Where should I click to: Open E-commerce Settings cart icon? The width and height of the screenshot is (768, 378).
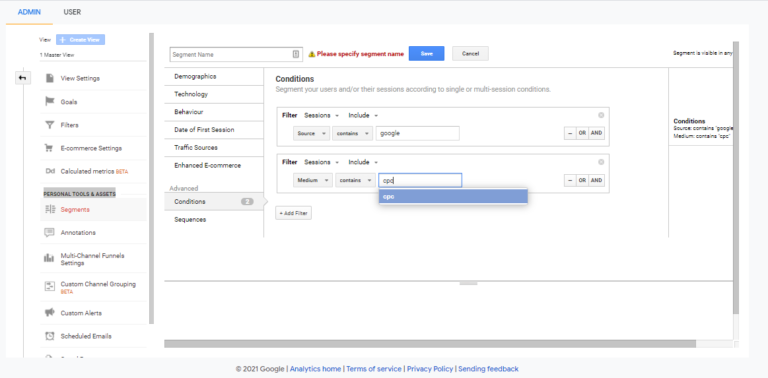[x=49, y=148]
